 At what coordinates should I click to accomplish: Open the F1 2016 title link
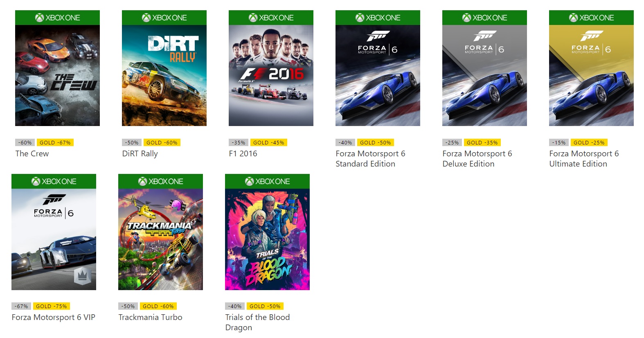click(243, 153)
